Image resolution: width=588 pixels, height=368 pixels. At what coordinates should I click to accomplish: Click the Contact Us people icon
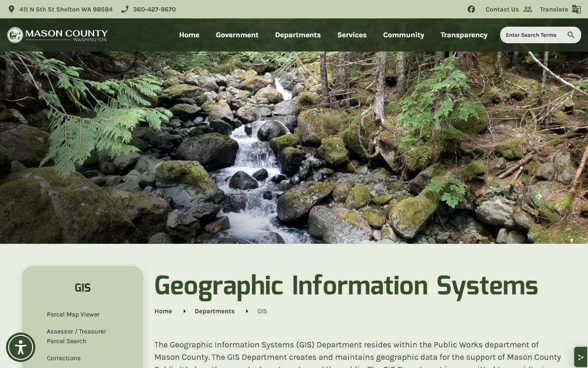tap(528, 9)
